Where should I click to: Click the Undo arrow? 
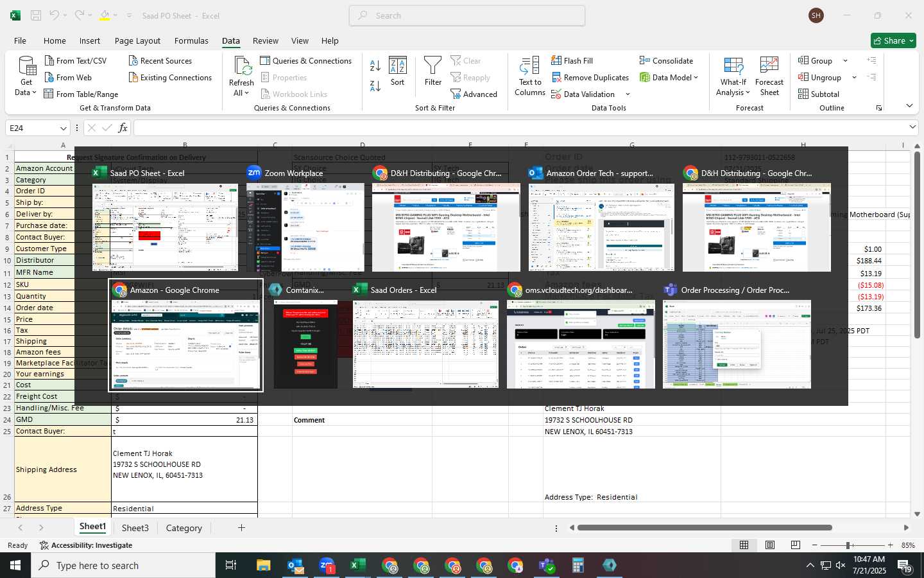tap(55, 15)
